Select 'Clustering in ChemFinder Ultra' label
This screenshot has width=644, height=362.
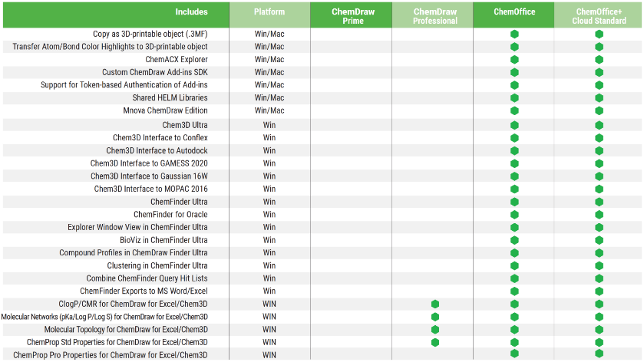[157, 265]
